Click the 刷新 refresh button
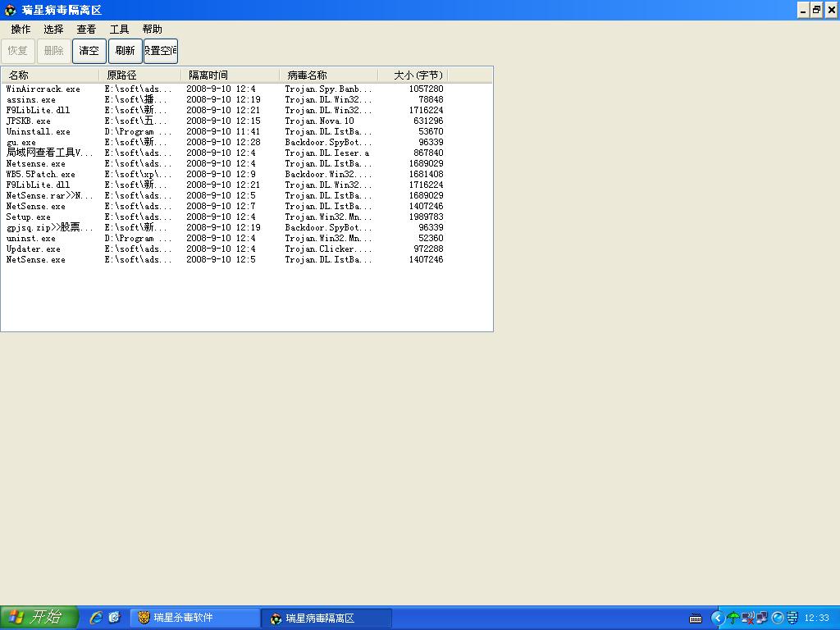Viewport: 840px width, 630px height. pyautogui.click(x=125, y=51)
